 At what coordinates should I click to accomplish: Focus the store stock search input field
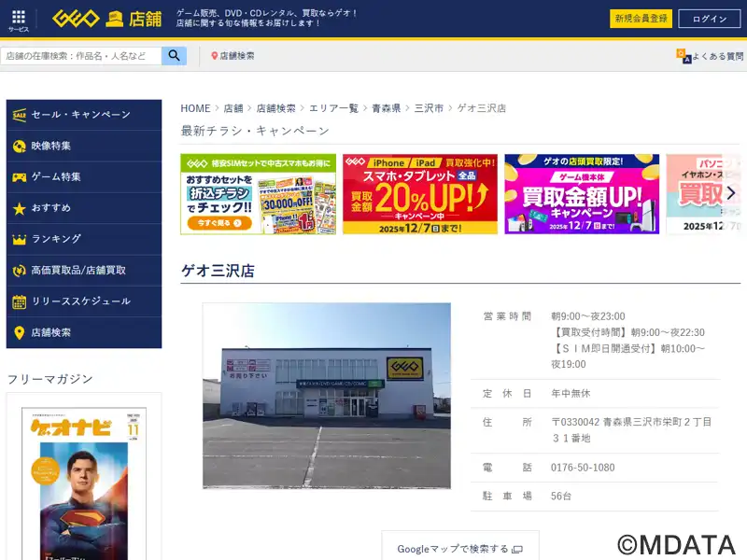(81, 56)
